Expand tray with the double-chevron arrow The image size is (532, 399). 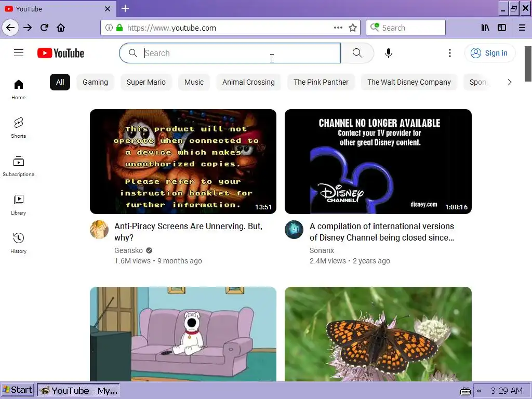click(479, 391)
